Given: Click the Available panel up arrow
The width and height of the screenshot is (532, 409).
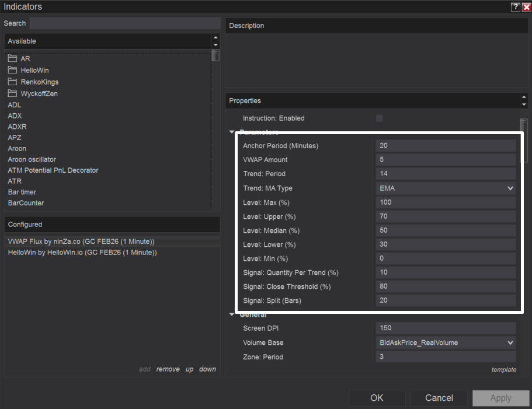Looking at the screenshot, I should click(x=215, y=38).
